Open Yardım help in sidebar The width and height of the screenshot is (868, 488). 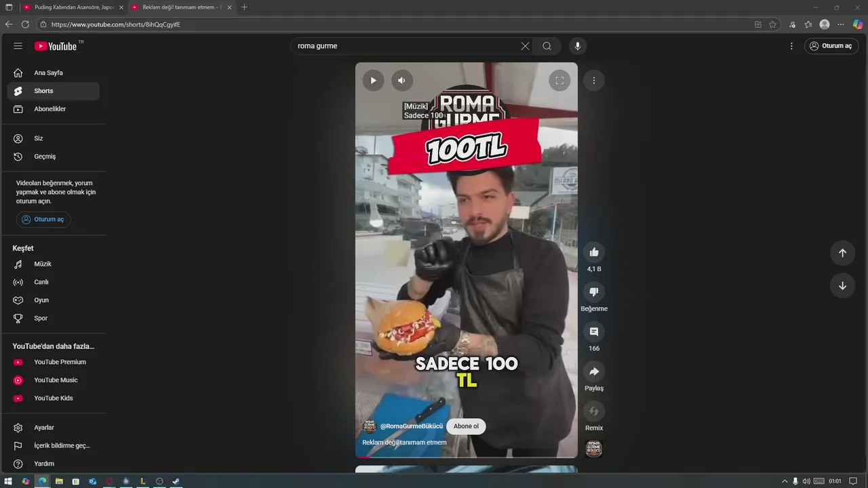click(54, 464)
